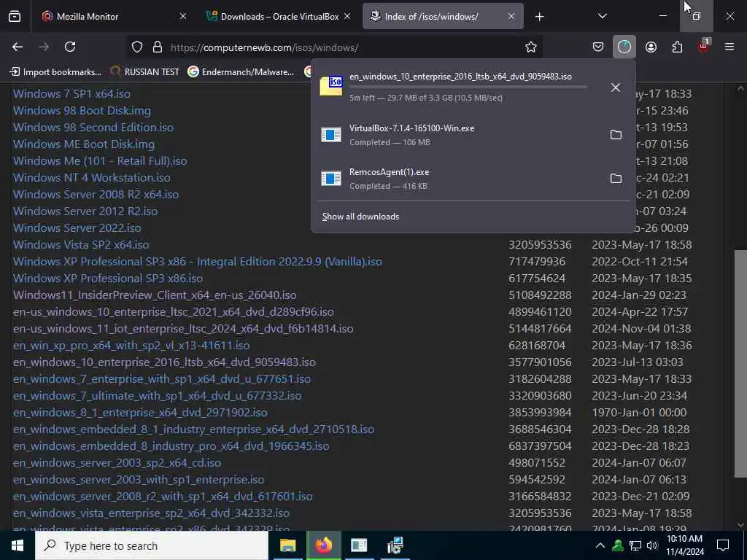Open the tracking protection shield icon
This screenshot has width=747, height=560.
pyautogui.click(x=137, y=47)
